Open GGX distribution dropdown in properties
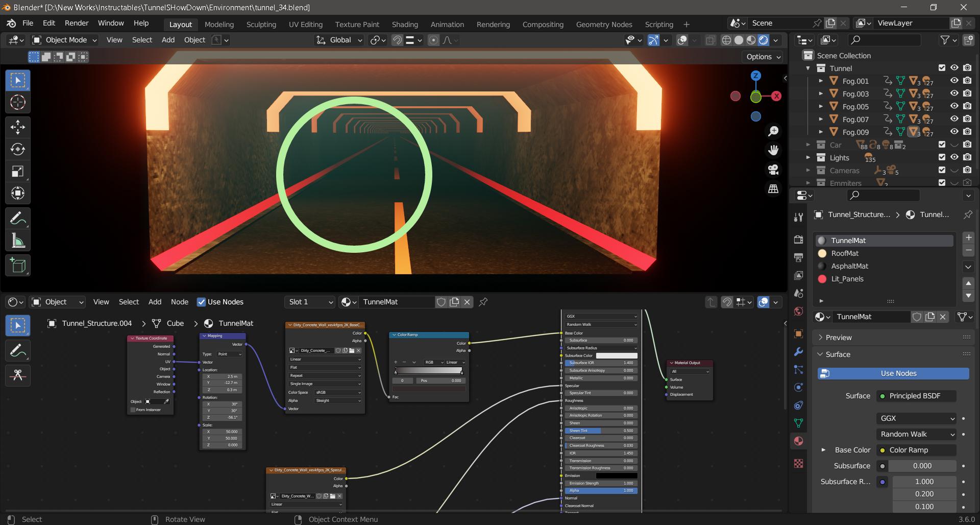The width and height of the screenshot is (980, 525). click(x=917, y=418)
